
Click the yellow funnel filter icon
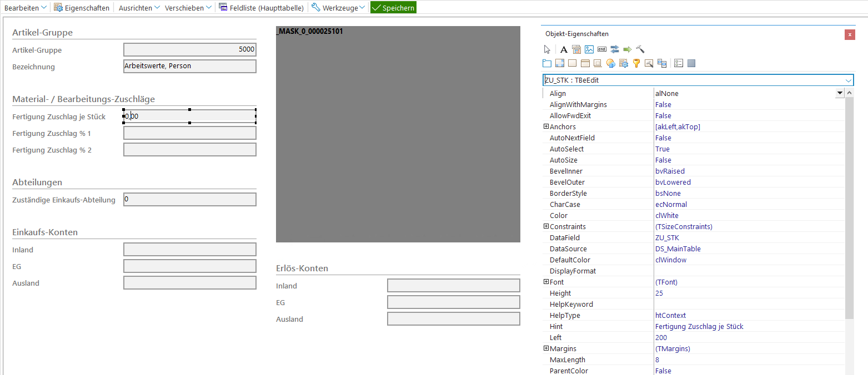pyautogui.click(x=636, y=63)
